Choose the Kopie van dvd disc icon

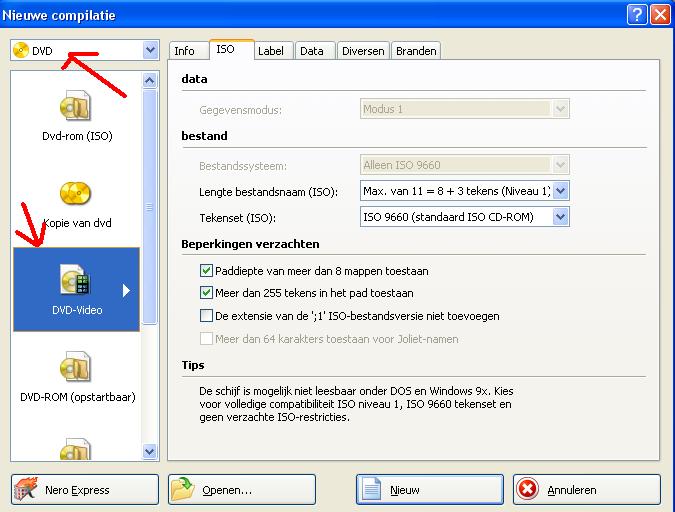click(75, 193)
